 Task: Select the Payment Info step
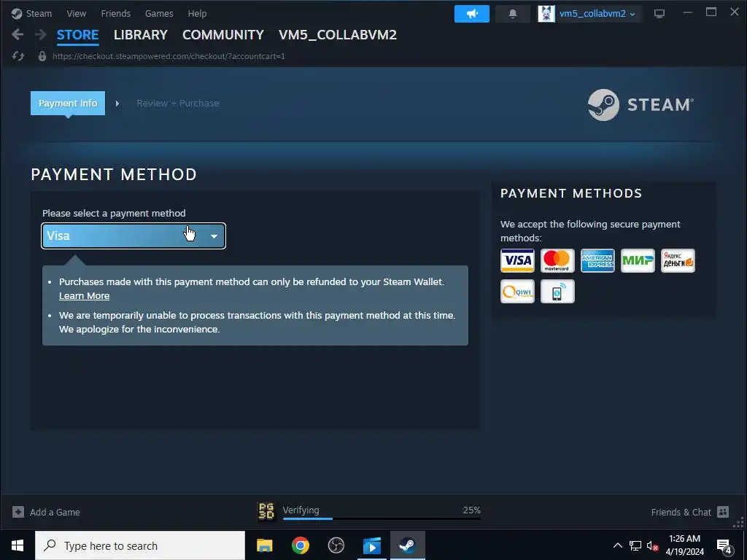click(x=68, y=103)
